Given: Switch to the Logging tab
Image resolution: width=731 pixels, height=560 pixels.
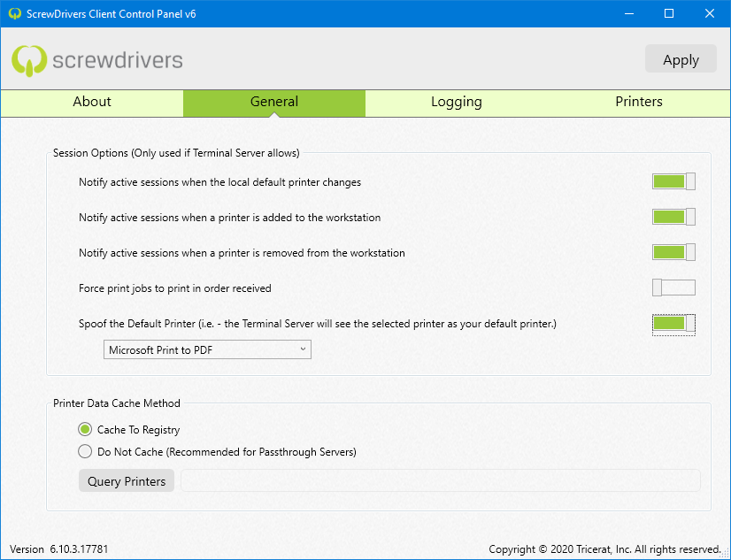Looking at the screenshot, I should (457, 103).
